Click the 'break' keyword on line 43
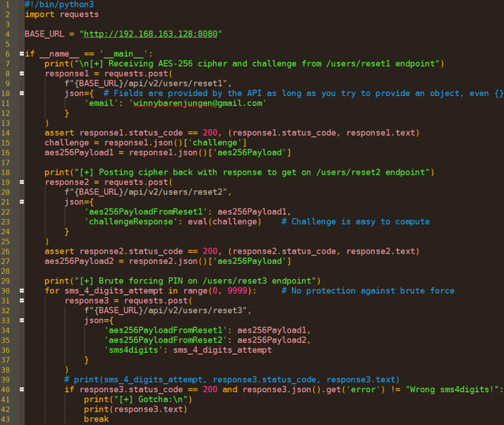This screenshot has width=504, height=425. coord(96,419)
